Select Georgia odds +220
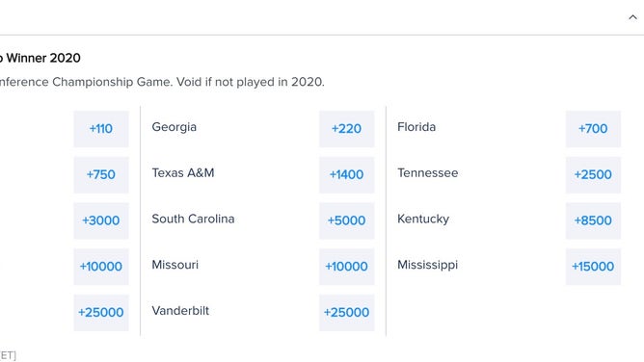The width and height of the screenshot is (644, 362). pyautogui.click(x=347, y=129)
